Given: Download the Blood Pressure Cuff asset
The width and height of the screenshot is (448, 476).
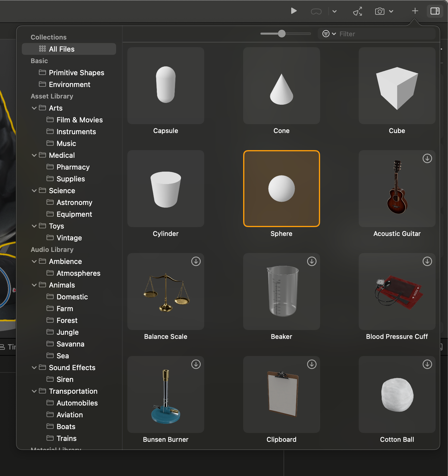Looking at the screenshot, I should pyautogui.click(x=427, y=261).
